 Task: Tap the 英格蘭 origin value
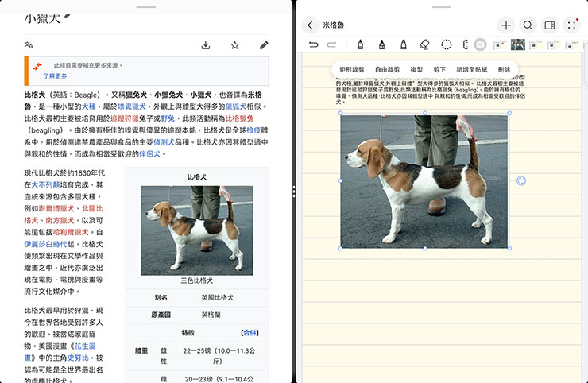click(x=211, y=315)
